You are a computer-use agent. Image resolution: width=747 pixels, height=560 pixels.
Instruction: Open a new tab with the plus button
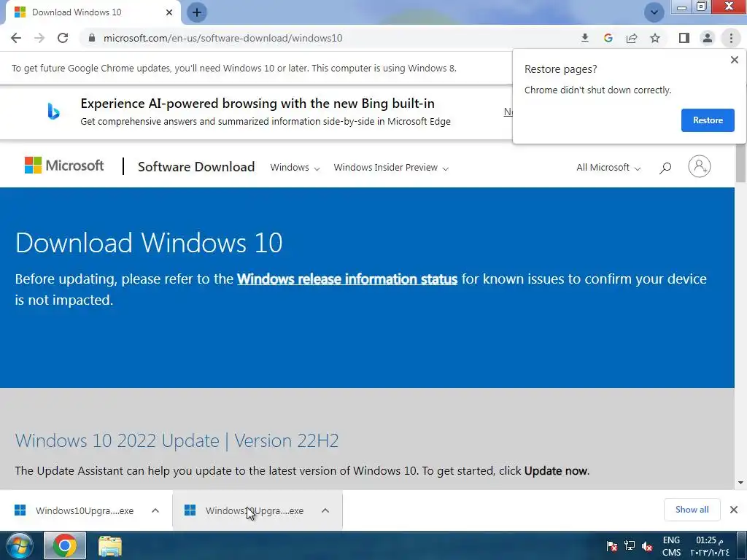tap(197, 12)
